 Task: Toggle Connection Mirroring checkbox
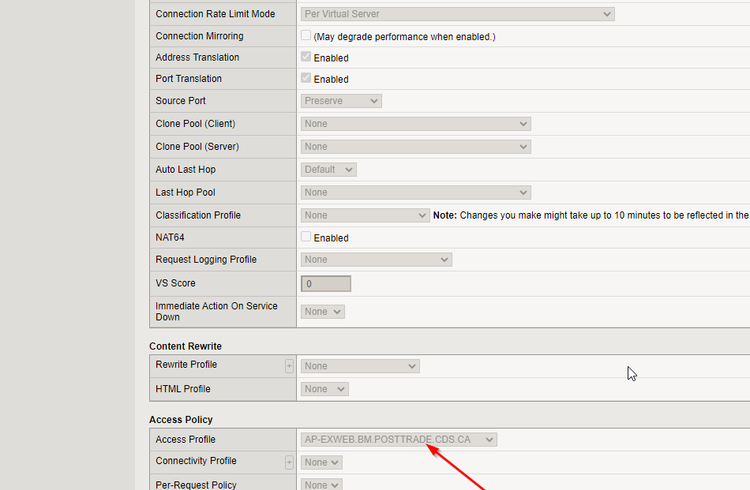[x=306, y=36]
